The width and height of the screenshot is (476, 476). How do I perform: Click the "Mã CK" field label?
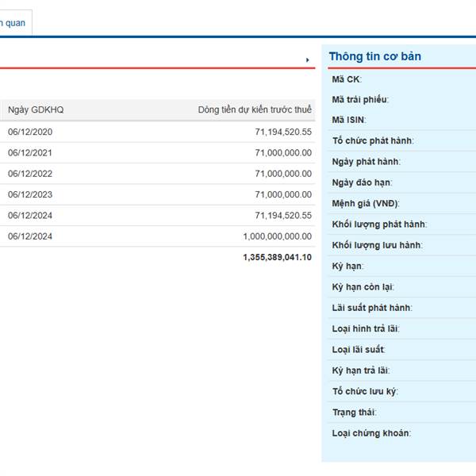point(347,79)
